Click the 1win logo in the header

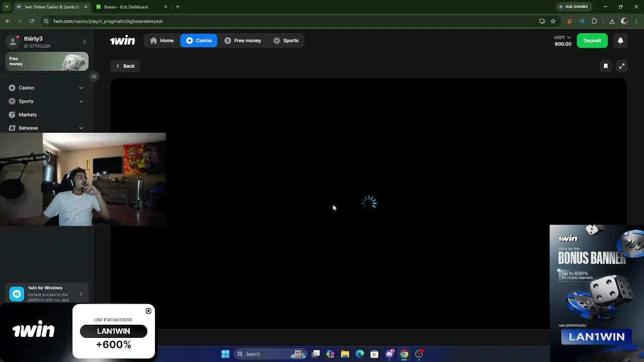click(x=123, y=41)
